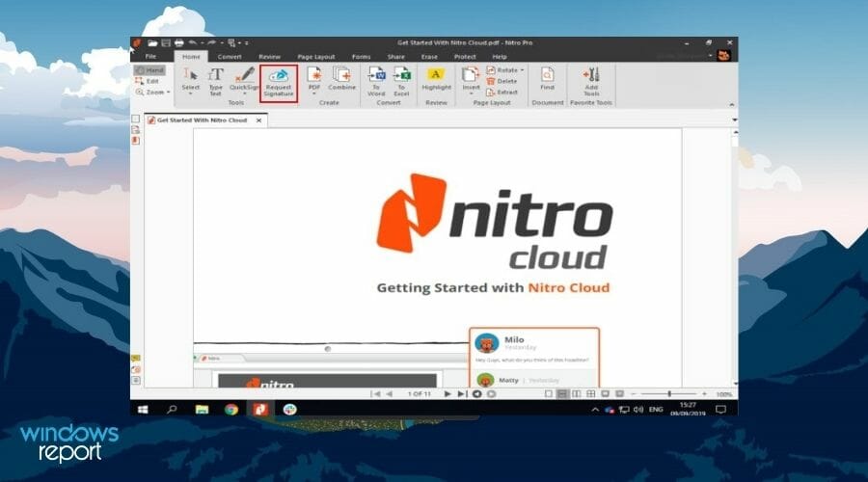Open the QuickSign tool

[x=244, y=79]
